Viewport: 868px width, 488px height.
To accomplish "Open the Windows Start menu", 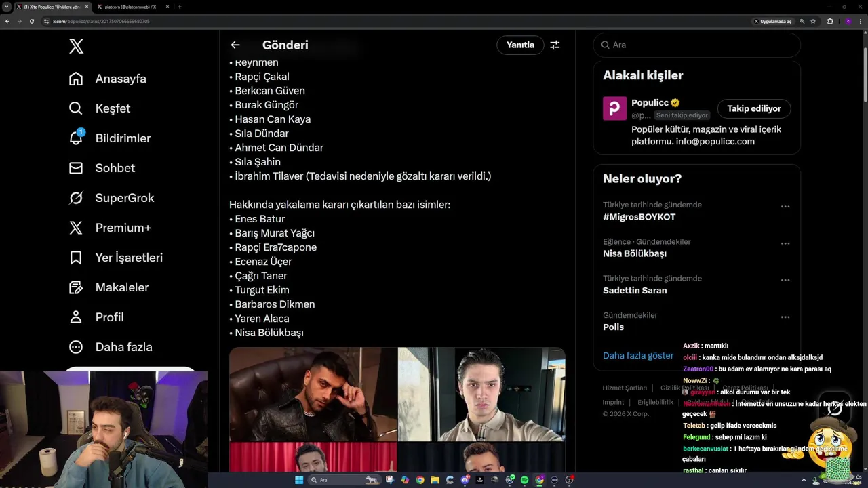I will point(299,480).
